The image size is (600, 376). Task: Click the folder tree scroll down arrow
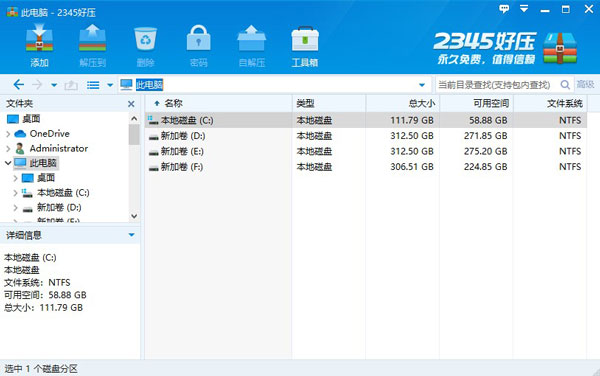tap(134, 216)
